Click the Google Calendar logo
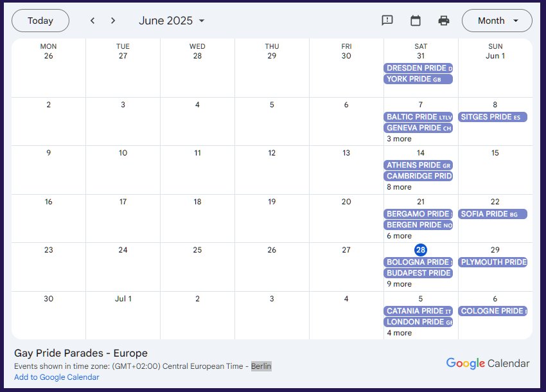 point(488,364)
